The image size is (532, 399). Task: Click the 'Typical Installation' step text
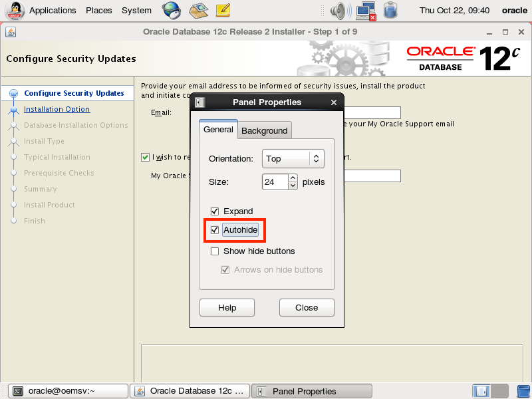pyautogui.click(x=57, y=157)
